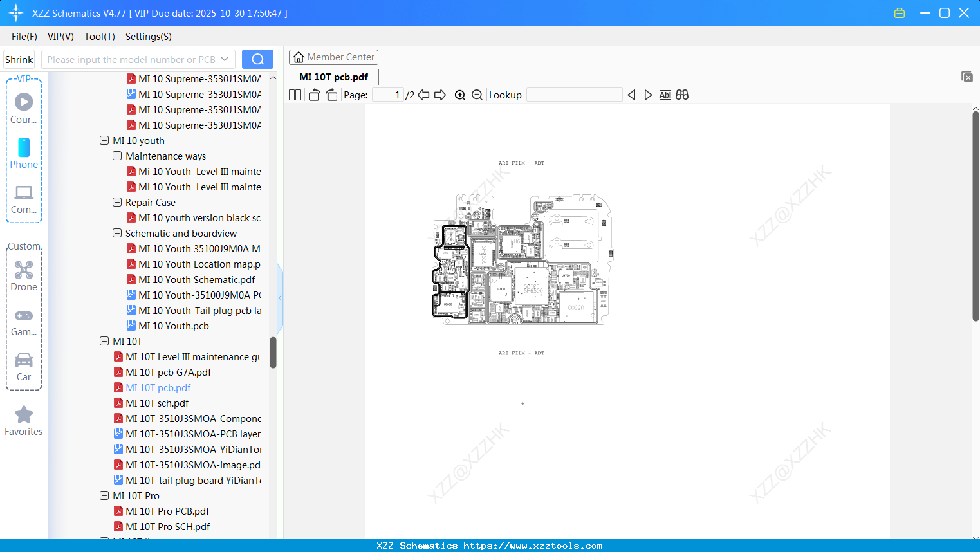Go to previous page arrow
Image resolution: width=980 pixels, height=552 pixels.
point(423,95)
